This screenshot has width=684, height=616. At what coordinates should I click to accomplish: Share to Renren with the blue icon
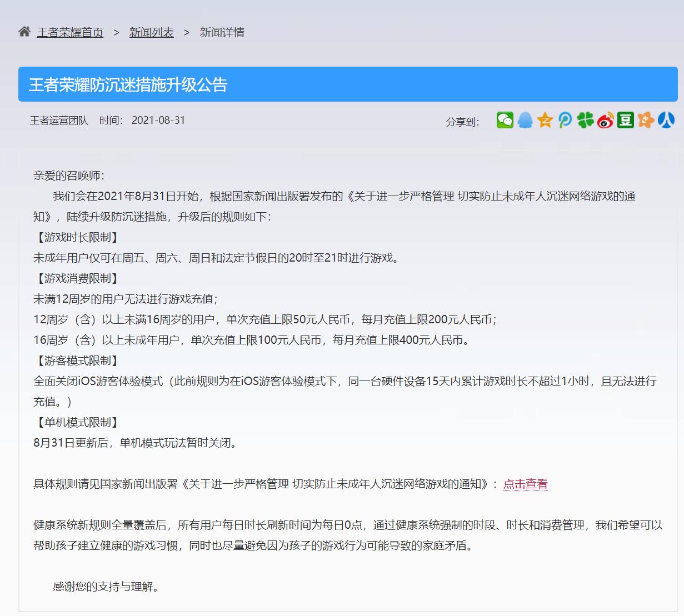(x=665, y=120)
